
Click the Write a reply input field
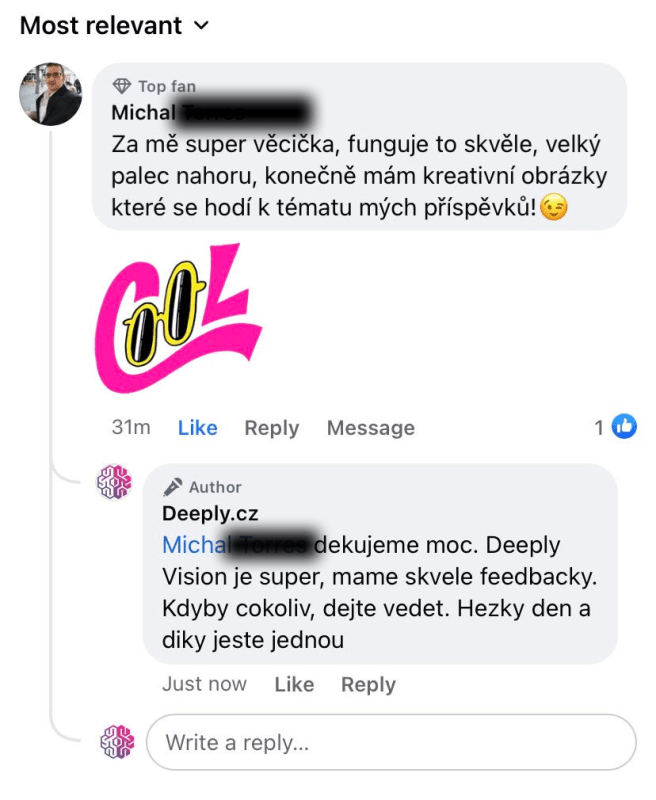tap(391, 742)
